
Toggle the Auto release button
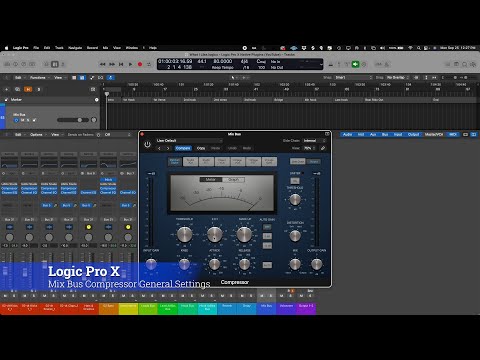[267, 265]
